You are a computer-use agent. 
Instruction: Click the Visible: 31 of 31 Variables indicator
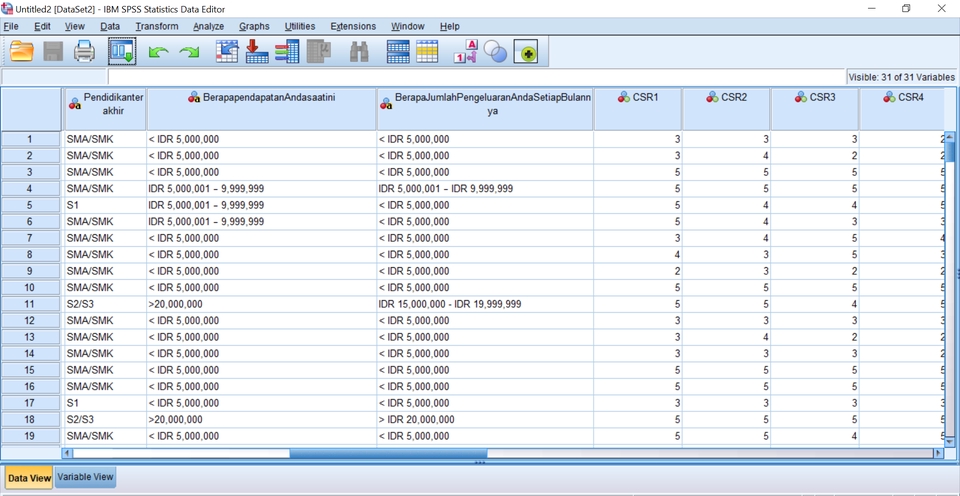(902, 77)
